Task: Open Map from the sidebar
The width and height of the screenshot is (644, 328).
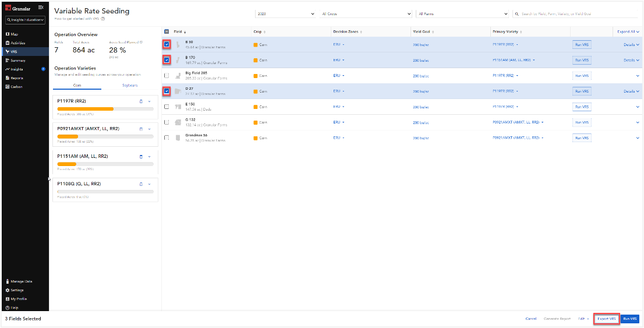Action: pyautogui.click(x=14, y=34)
